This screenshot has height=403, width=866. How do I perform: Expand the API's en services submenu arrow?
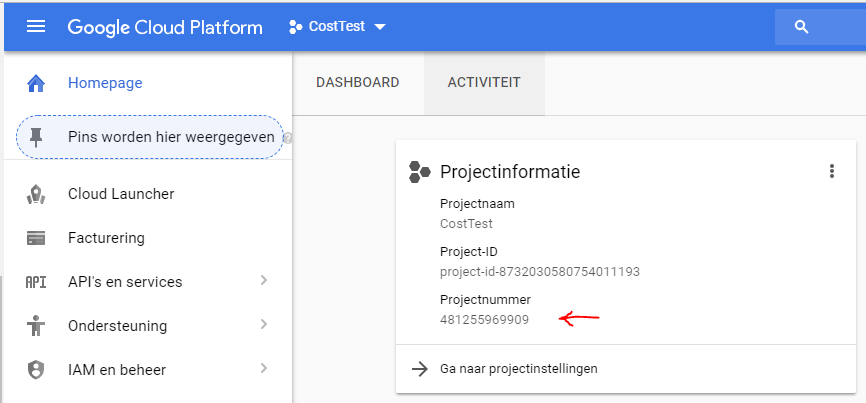coord(264,281)
